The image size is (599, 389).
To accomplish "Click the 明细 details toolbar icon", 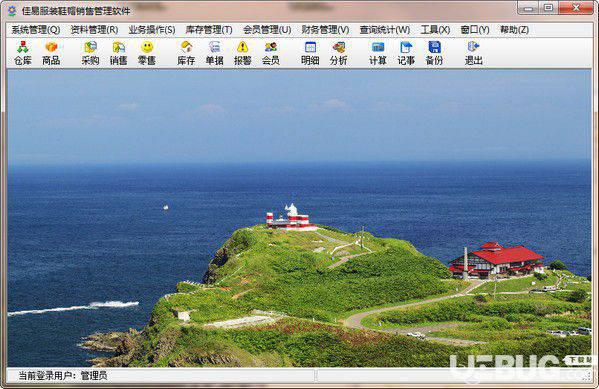I will [310, 53].
